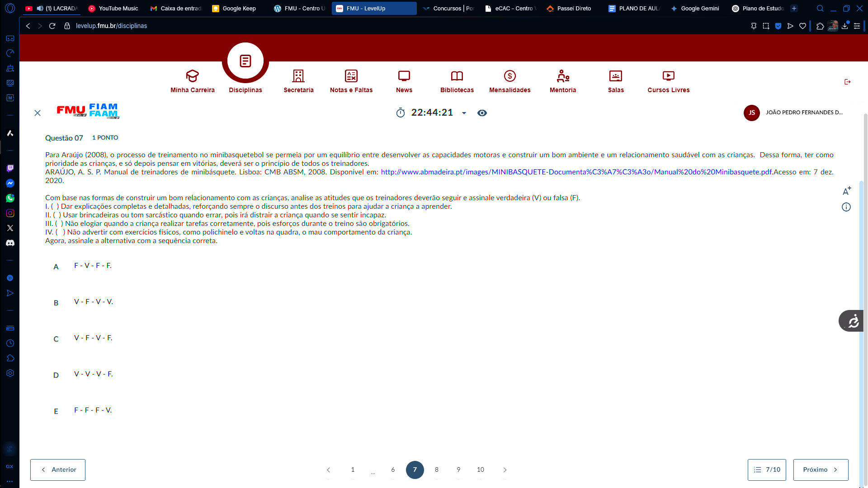Open the Mentoria icon
The image size is (868, 488).
[562, 76]
